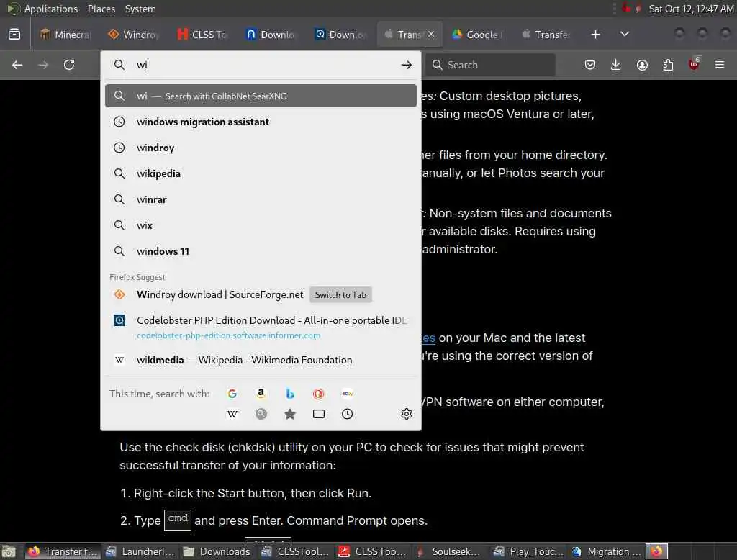Search this time with Google

click(x=232, y=394)
